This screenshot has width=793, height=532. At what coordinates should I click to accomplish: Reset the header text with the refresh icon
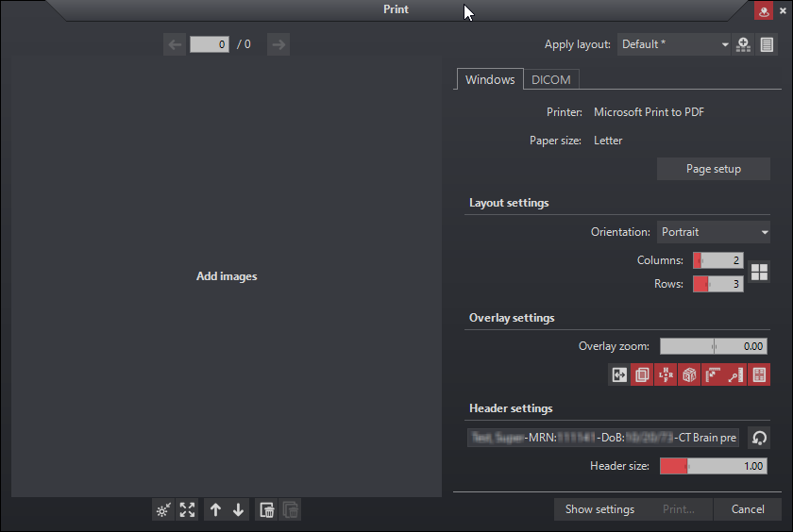[x=759, y=439]
